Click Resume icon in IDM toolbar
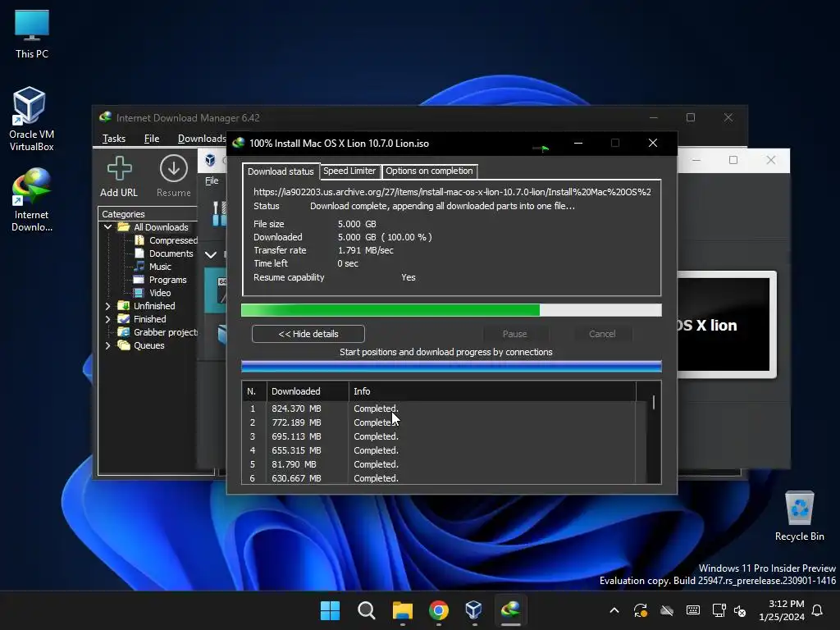The width and height of the screenshot is (840, 630). tap(174, 176)
